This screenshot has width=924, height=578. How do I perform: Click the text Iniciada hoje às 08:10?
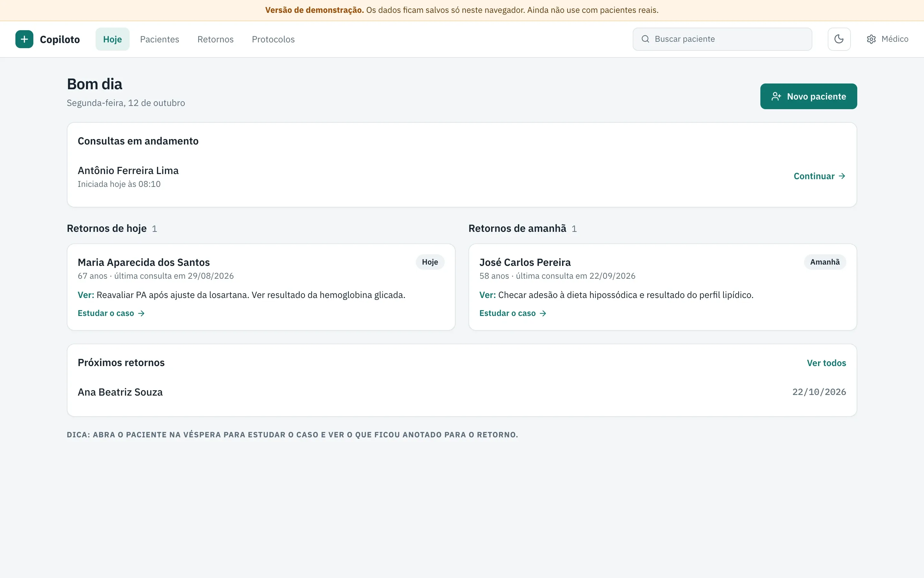coord(119,184)
